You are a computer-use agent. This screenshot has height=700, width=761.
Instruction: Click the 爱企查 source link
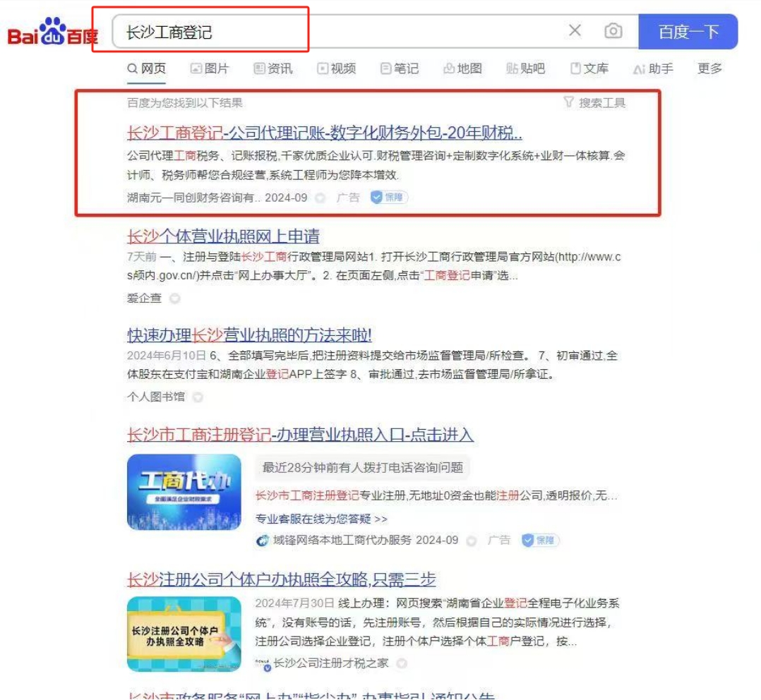click(x=144, y=298)
